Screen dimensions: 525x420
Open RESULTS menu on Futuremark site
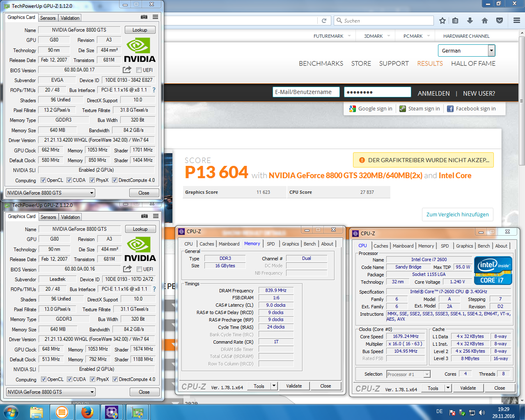point(430,63)
